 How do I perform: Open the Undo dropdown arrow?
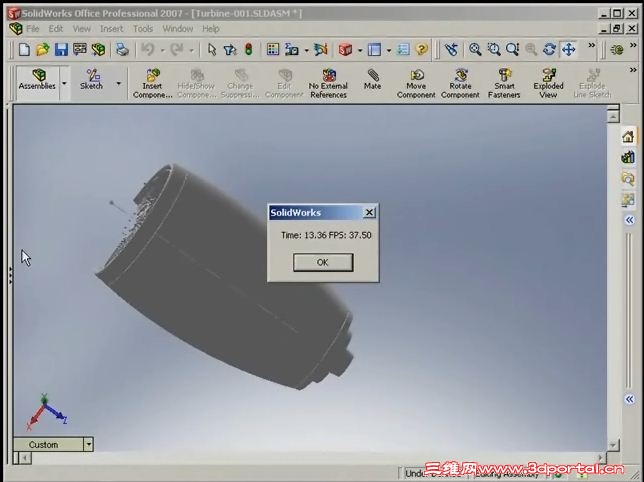coord(163,50)
